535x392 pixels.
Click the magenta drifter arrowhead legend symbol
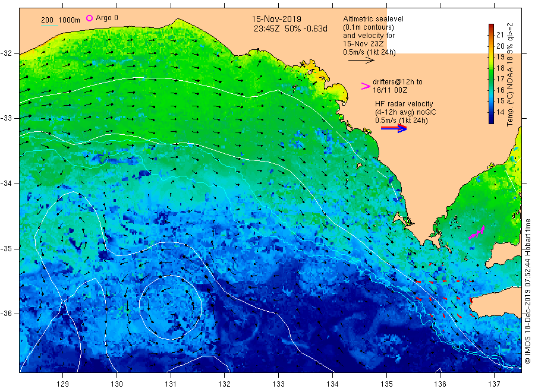click(366, 86)
